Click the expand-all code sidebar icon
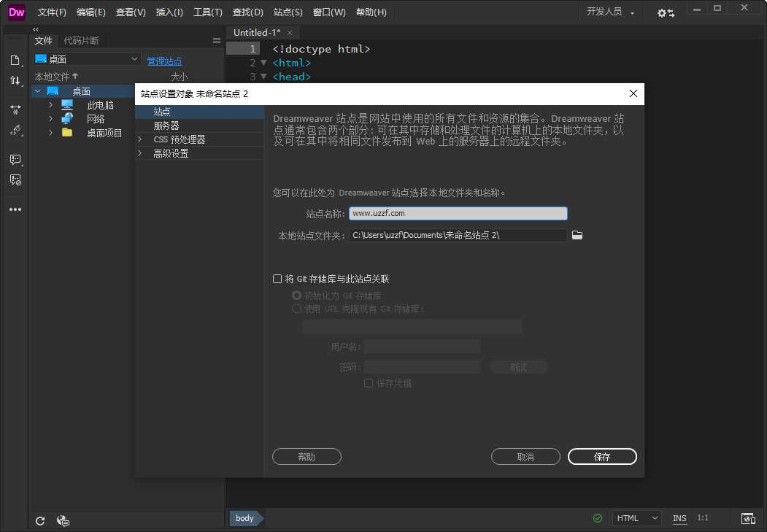 coord(15,109)
